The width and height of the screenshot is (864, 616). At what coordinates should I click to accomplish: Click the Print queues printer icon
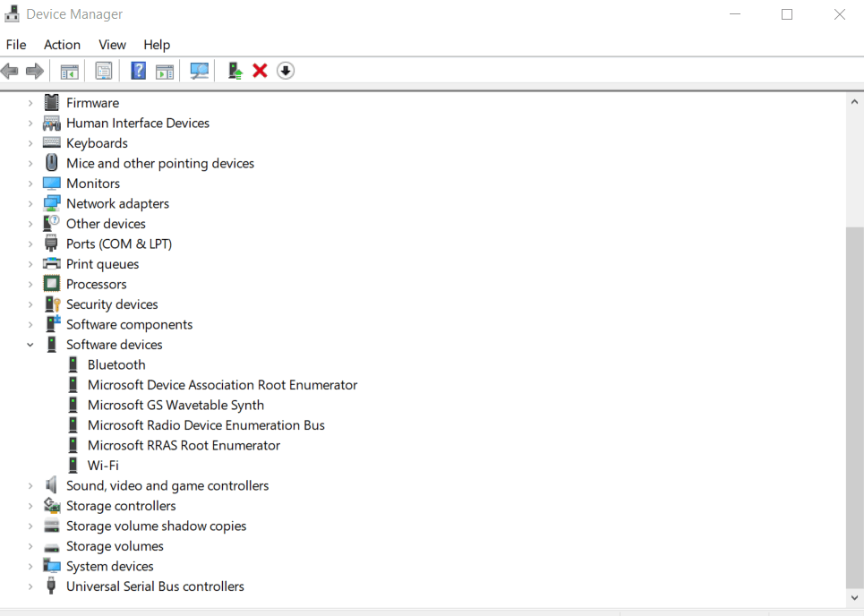point(52,263)
